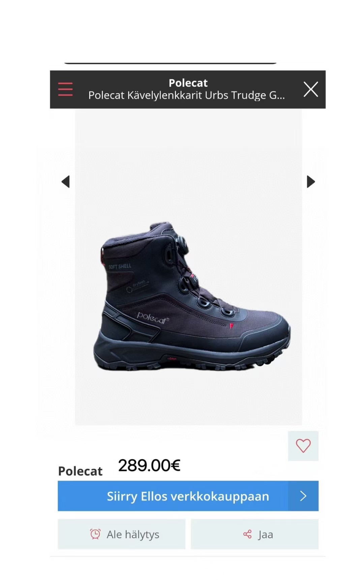Click the 289.00€ price
364x588 pixels.
[149, 466]
